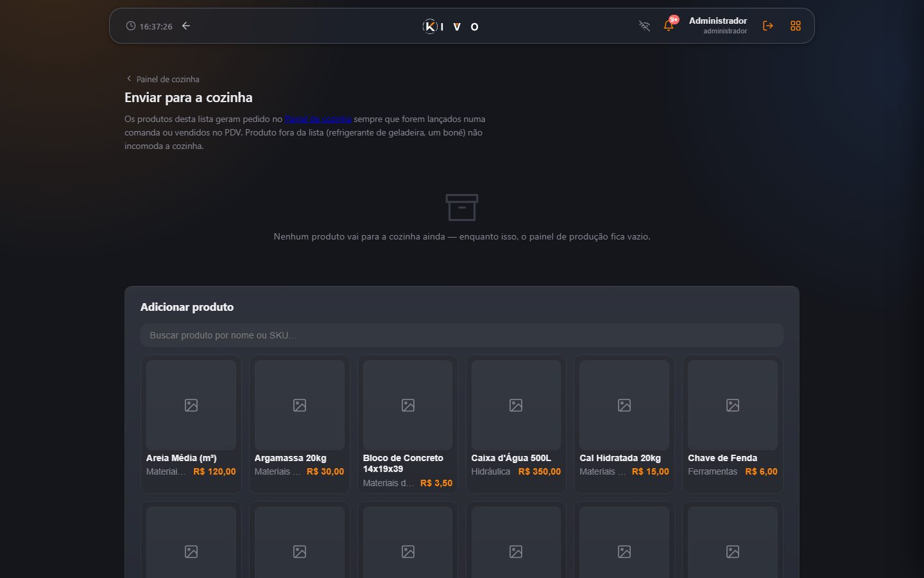924x578 pixels.
Task: Click the Cal Hidratada 20kg name
Action: 620,458
